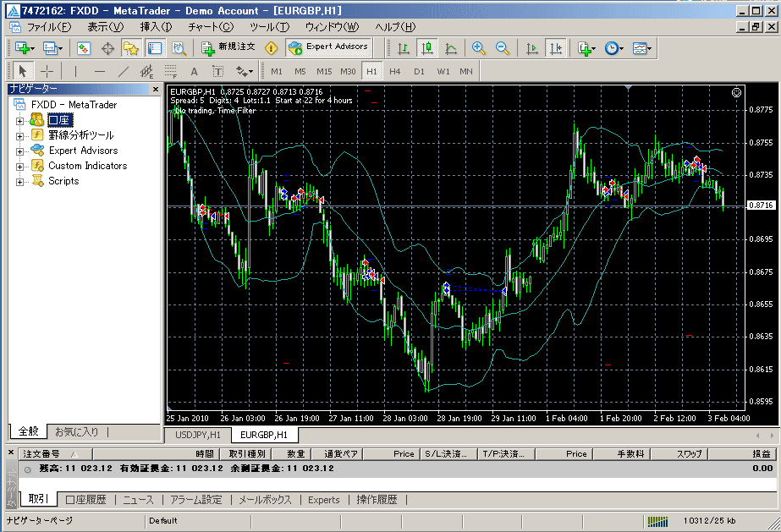Select the crosshair tool
Viewport: 781px width, 532px height.
47,71
